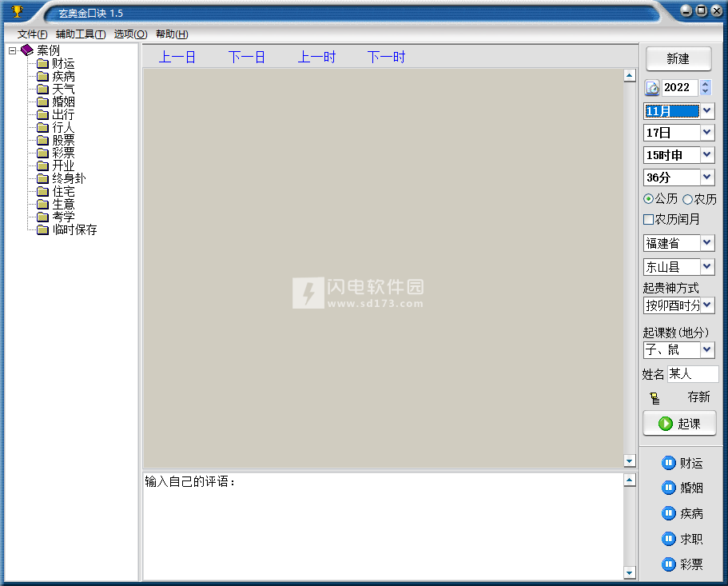Open the 彩票 folder icon in tree
Screen dimensions: 728x586
[x=42, y=153]
